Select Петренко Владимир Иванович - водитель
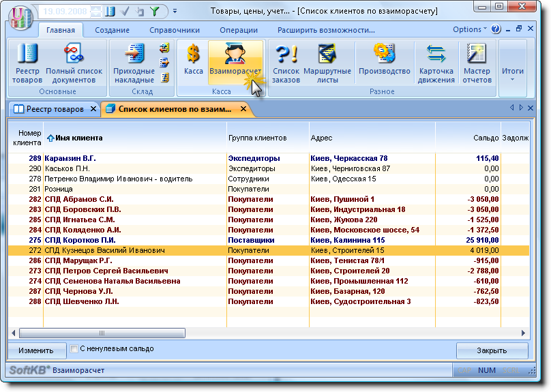The image size is (551, 392). pos(269,179)
